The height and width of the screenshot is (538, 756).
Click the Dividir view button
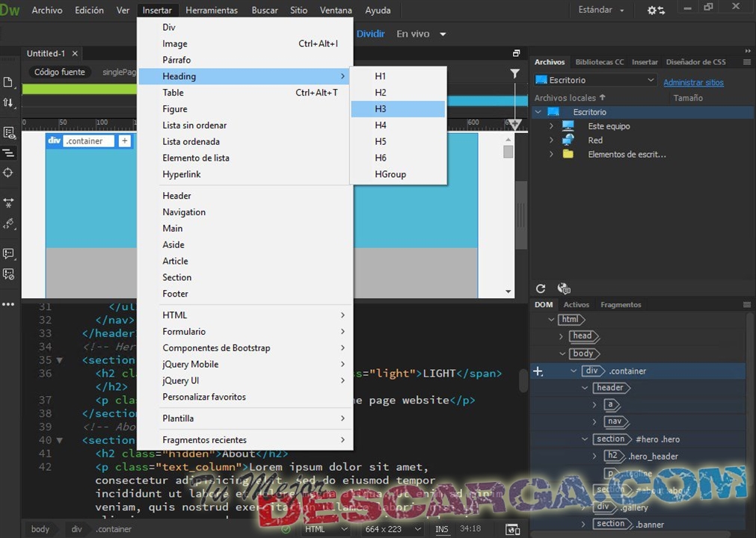(370, 34)
